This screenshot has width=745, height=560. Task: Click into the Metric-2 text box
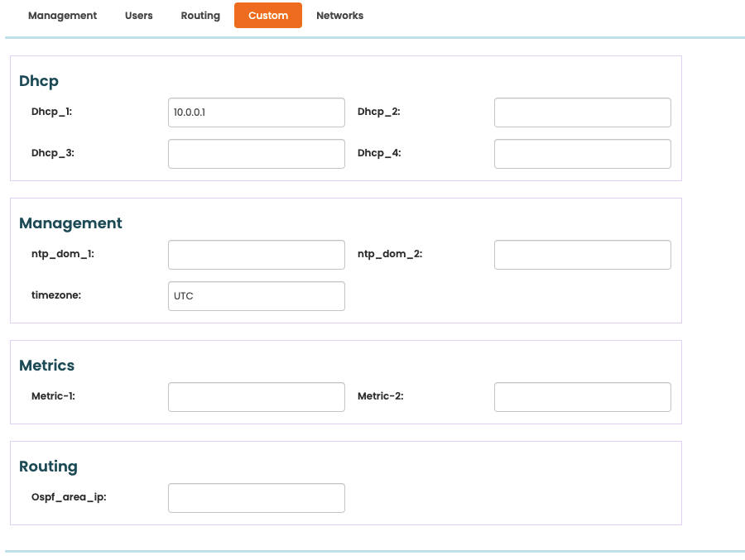click(x=583, y=397)
